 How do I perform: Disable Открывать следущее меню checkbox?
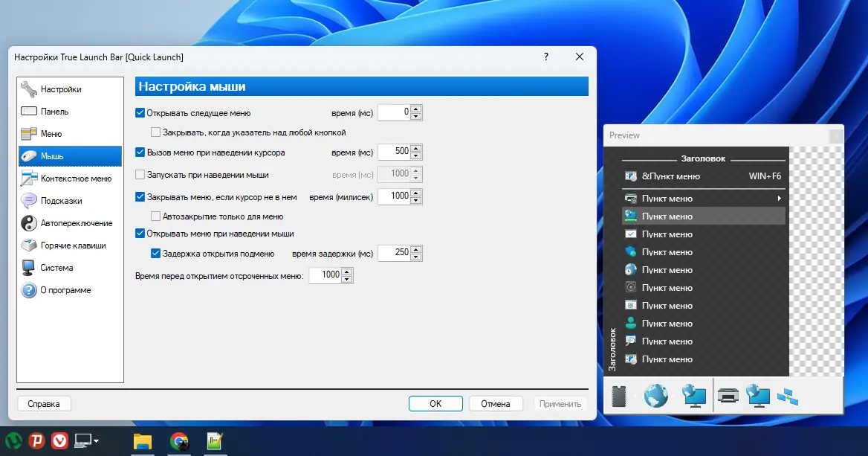140,113
